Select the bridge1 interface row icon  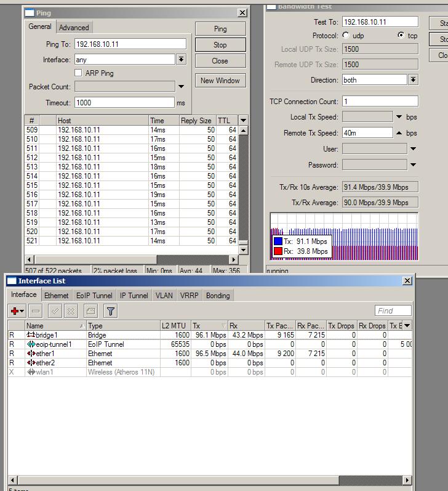31,335
